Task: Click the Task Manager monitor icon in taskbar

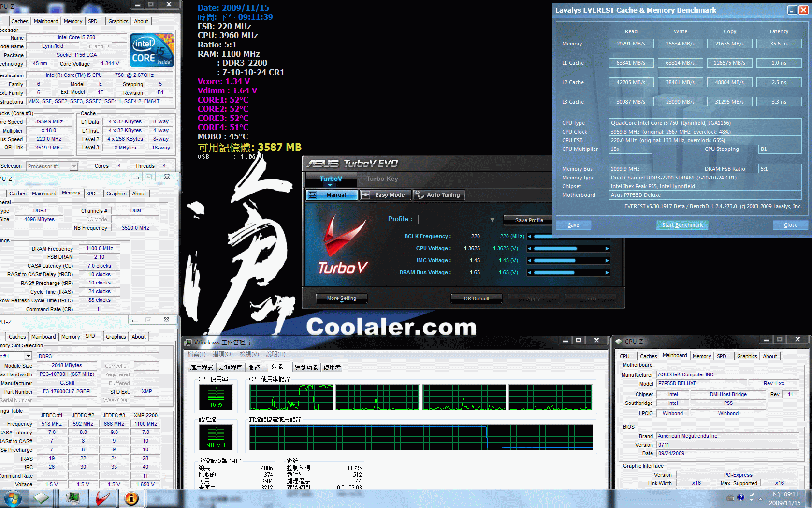Action: (x=73, y=498)
